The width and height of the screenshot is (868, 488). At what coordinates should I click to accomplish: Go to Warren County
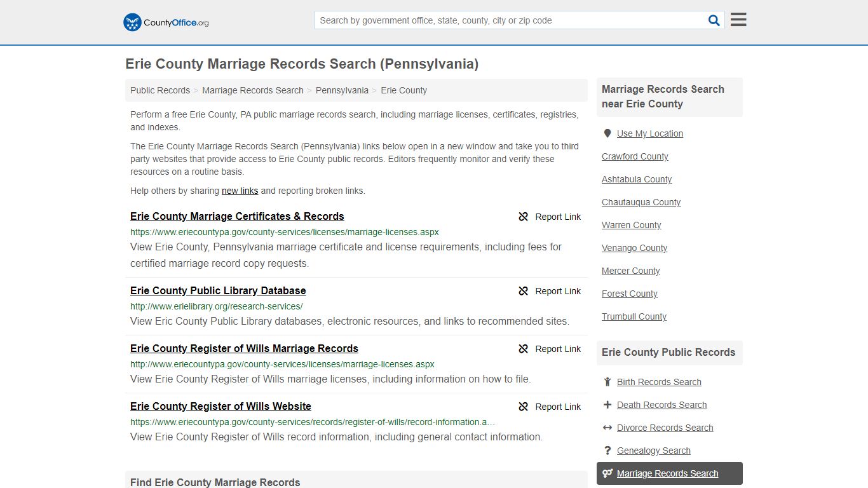632,225
